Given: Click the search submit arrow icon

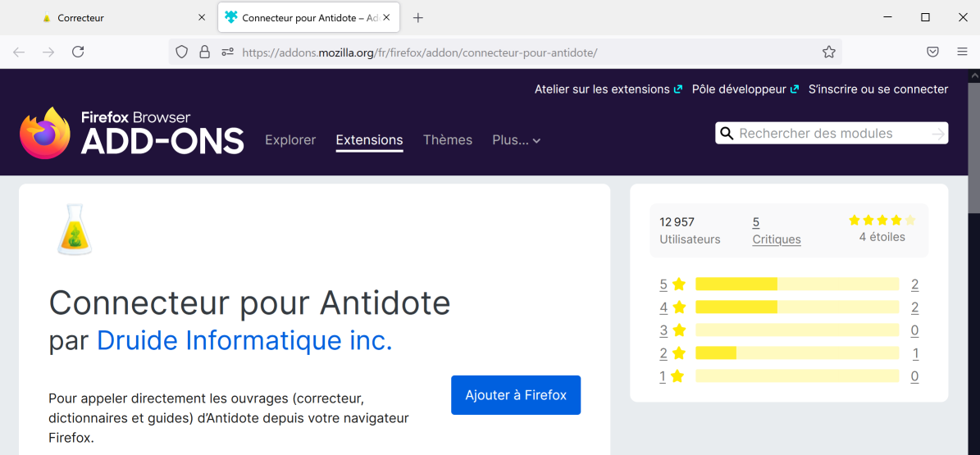Looking at the screenshot, I should 937,134.
